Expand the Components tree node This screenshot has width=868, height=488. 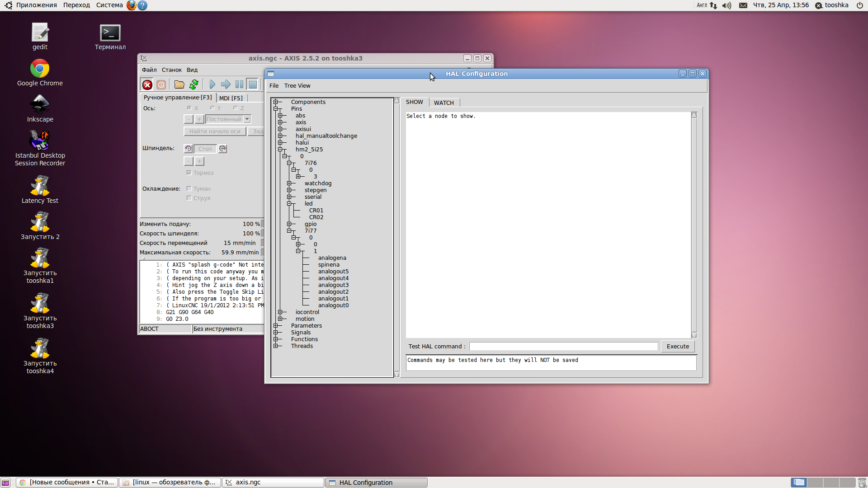click(x=275, y=102)
